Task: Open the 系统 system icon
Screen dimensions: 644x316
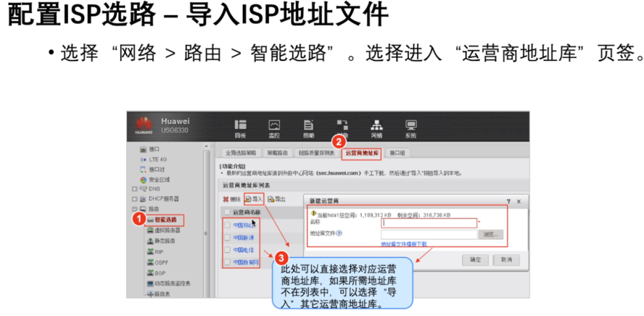Action: point(411,128)
